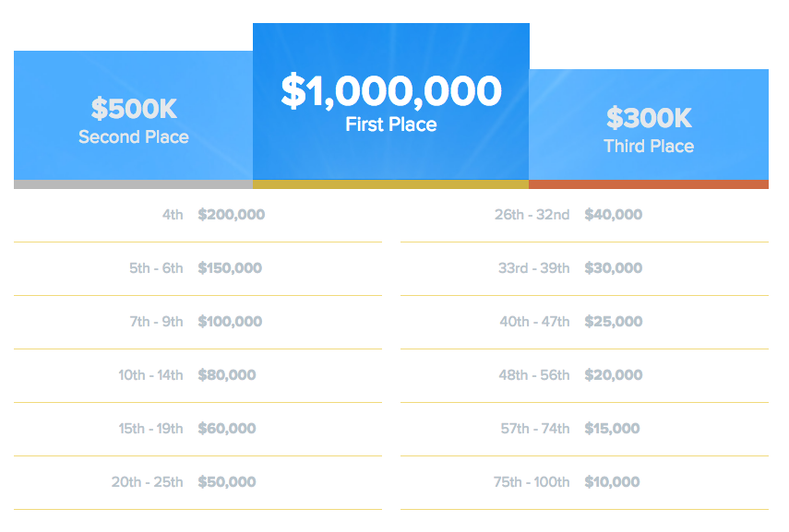Select the 4th place $200,000 row
This screenshot has width=789, height=532.
tap(197, 215)
